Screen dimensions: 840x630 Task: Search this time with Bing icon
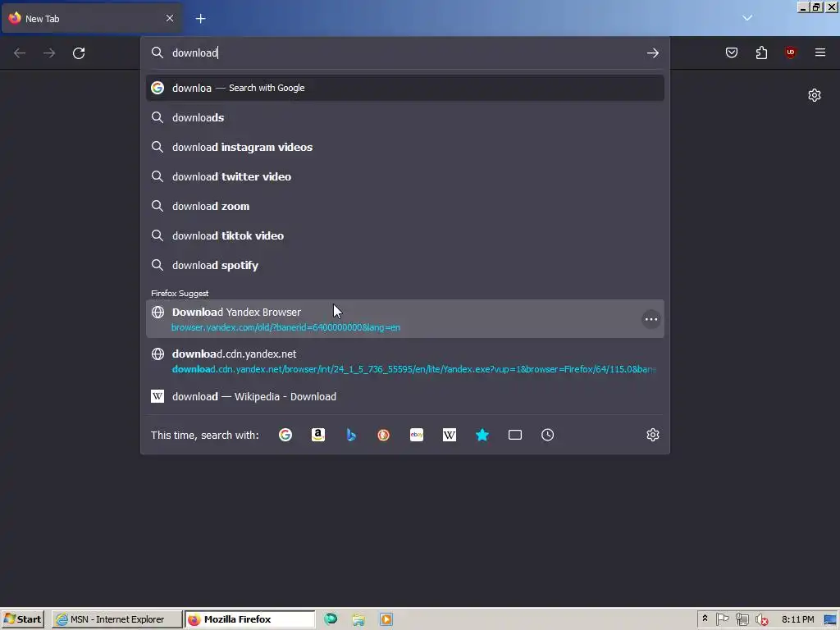click(351, 435)
